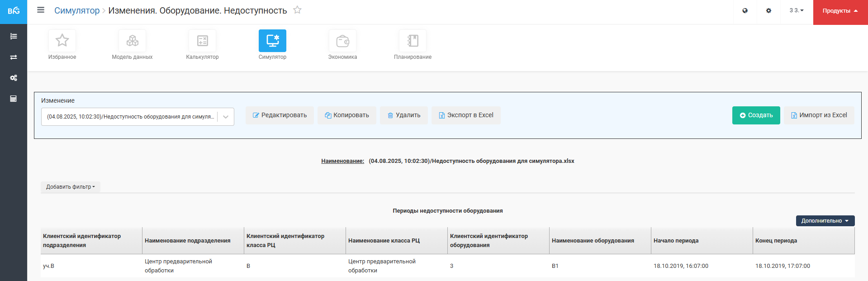Image resolution: width=868 pixels, height=281 pixels.
Task: Expand the Продукты dropdown
Action: click(840, 11)
